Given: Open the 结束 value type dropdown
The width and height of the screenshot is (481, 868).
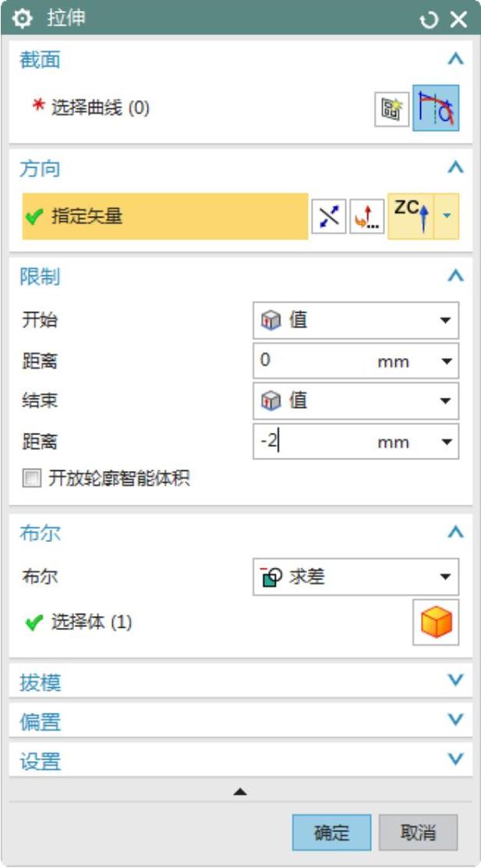Looking at the screenshot, I should [355, 401].
